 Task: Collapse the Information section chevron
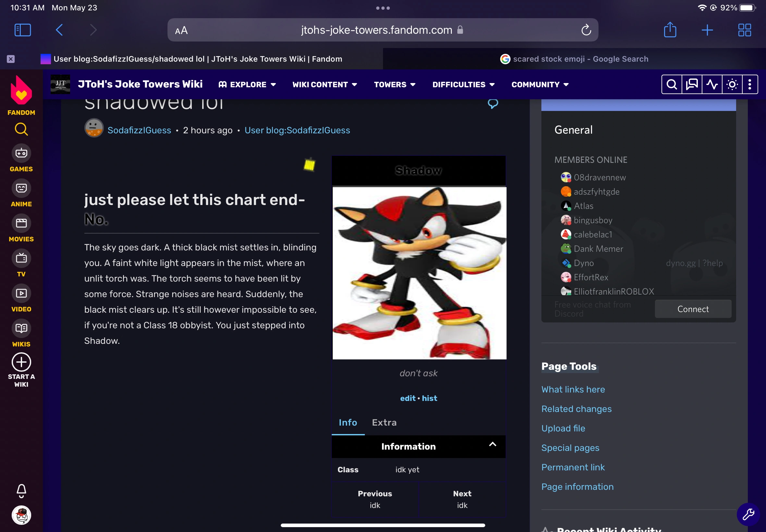(x=492, y=444)
